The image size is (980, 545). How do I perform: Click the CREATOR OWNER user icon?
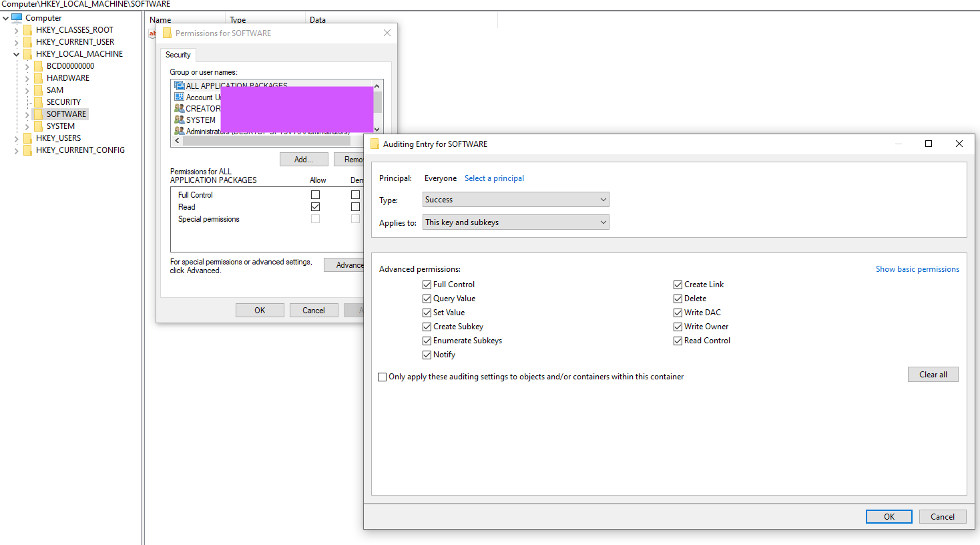(x=179, y=108)
